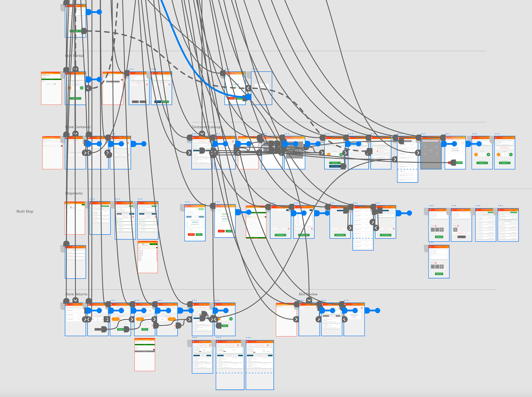This screenshot has width=532, height=397.
Task: Click green Create New button with wire connector
Action: (459, 163)
